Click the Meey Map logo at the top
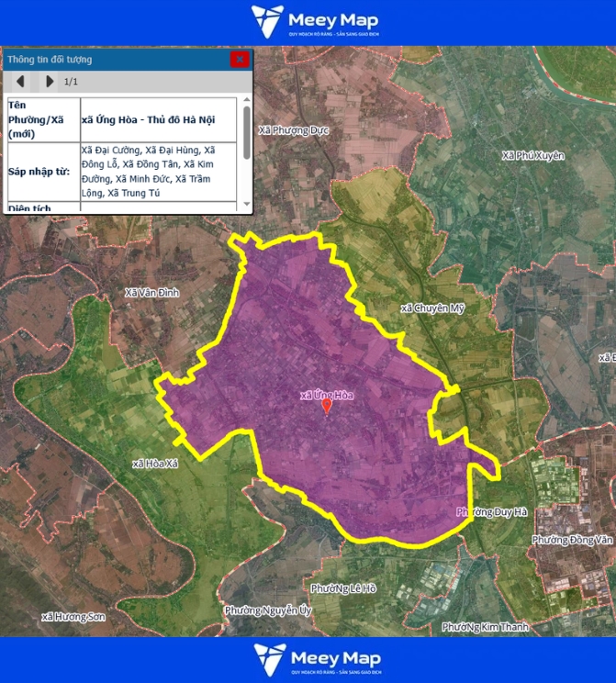The width and height of the screenshot is (616, 683). coord(316,22)
